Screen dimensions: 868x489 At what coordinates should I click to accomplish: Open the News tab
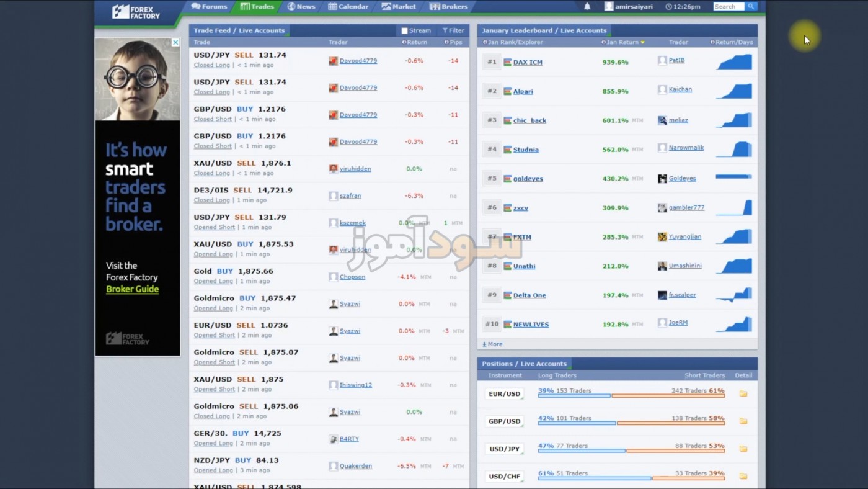pyautogui.click(x=301, y=7)
